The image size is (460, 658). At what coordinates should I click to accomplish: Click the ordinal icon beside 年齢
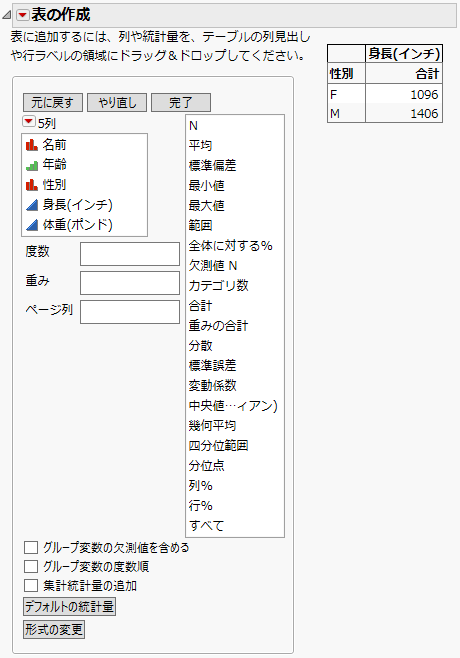[32, 165]
